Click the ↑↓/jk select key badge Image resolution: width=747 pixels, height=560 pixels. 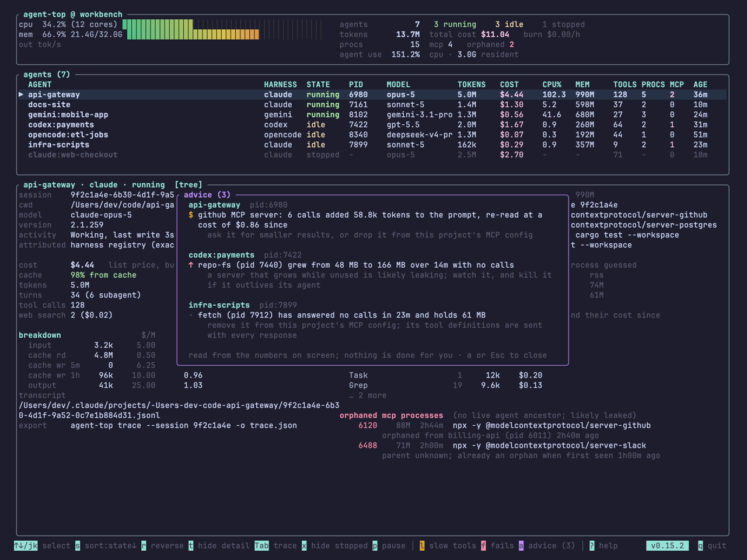tap(26, 546)
